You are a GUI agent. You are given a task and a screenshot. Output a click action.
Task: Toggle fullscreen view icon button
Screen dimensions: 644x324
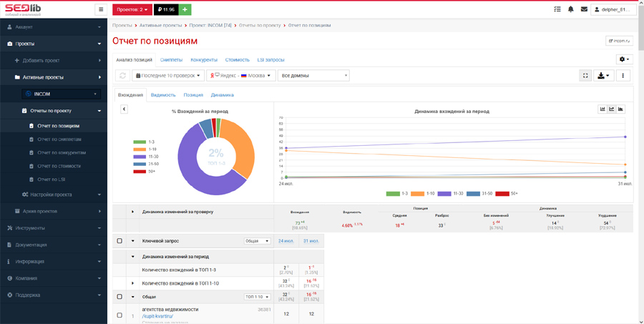585,76
